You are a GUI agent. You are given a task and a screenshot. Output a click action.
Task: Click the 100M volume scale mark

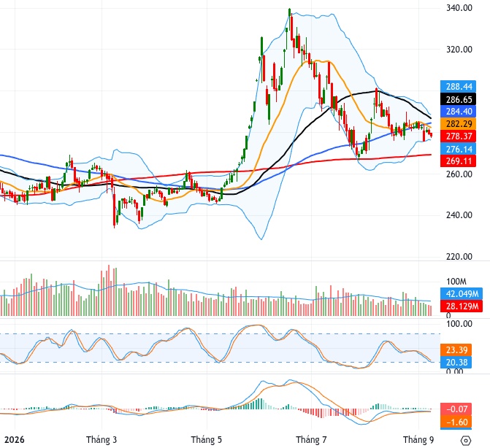456,282
